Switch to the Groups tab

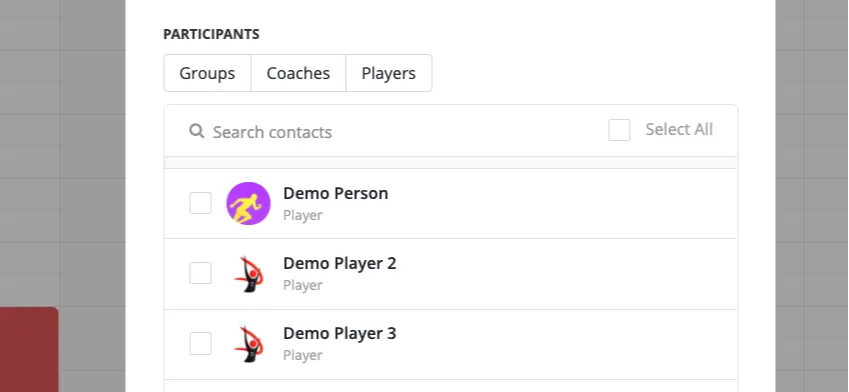click(207, 73)
